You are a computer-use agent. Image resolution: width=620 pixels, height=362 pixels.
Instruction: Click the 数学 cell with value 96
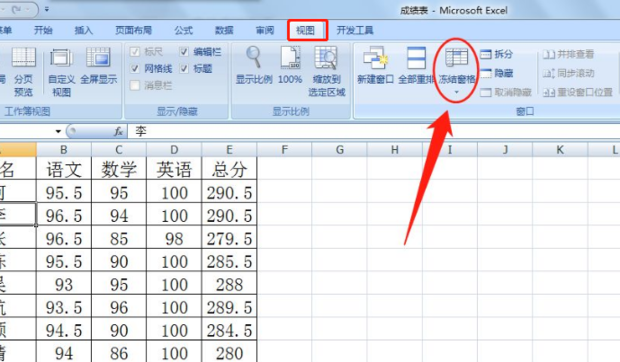[x=119, y=307]
